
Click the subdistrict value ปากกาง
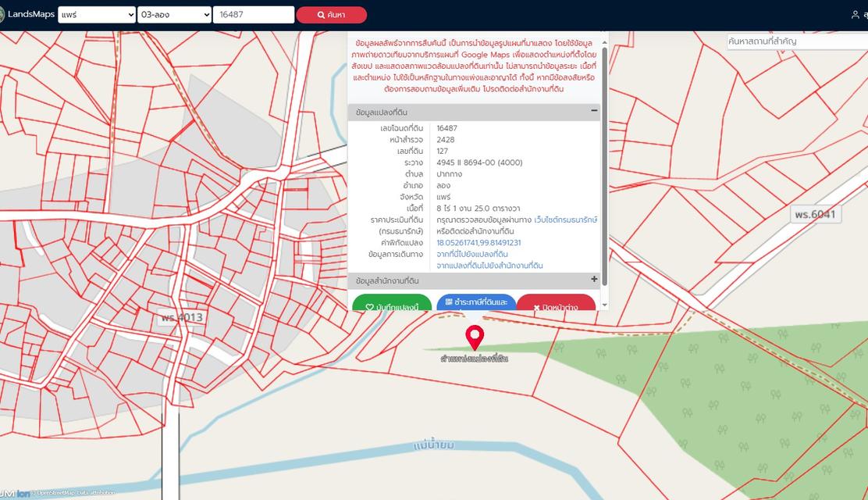[x=449, y=174]
